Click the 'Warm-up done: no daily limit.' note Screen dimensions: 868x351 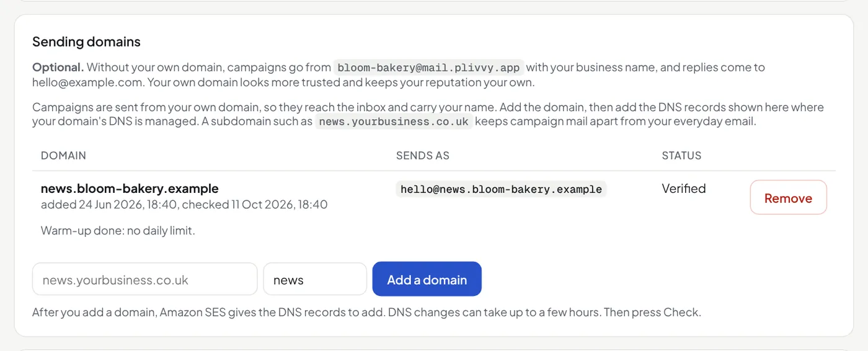pos(118,231)
